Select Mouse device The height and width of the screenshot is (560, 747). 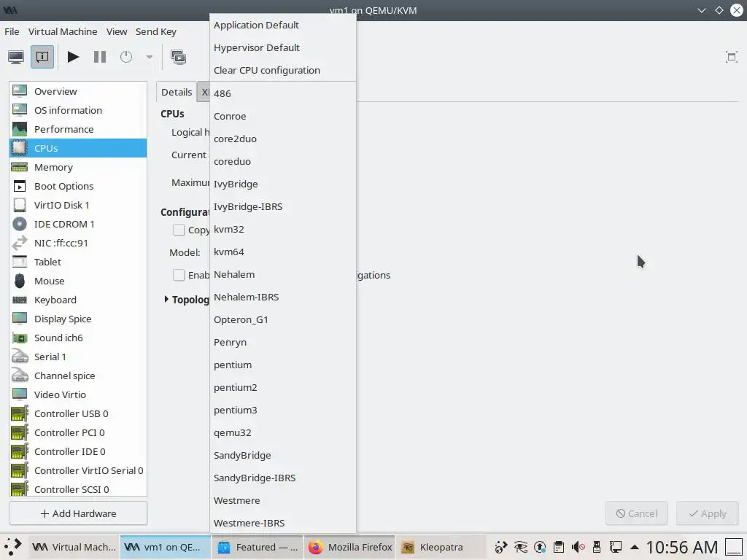(x=78, y=281)
